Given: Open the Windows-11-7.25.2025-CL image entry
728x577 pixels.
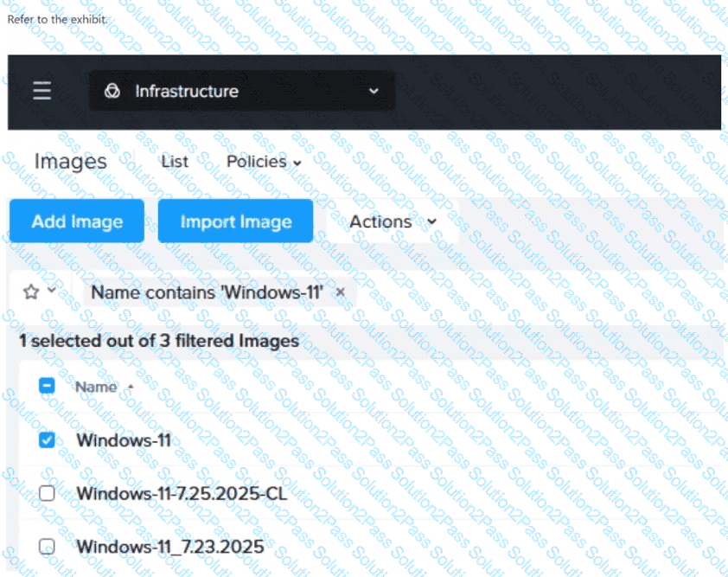Looking at the screenshot, I should (x=182, y=493).
